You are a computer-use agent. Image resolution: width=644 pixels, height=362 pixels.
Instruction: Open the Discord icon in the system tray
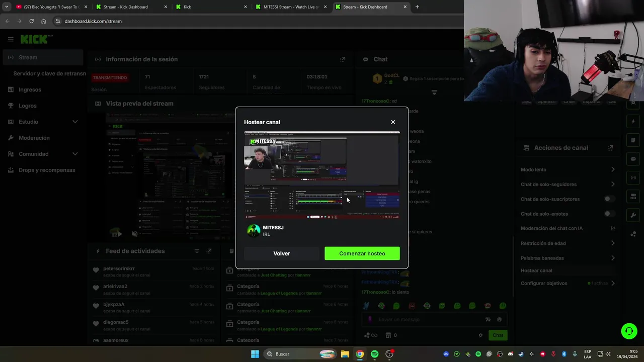pyautogui.click(x=510, y=354)
